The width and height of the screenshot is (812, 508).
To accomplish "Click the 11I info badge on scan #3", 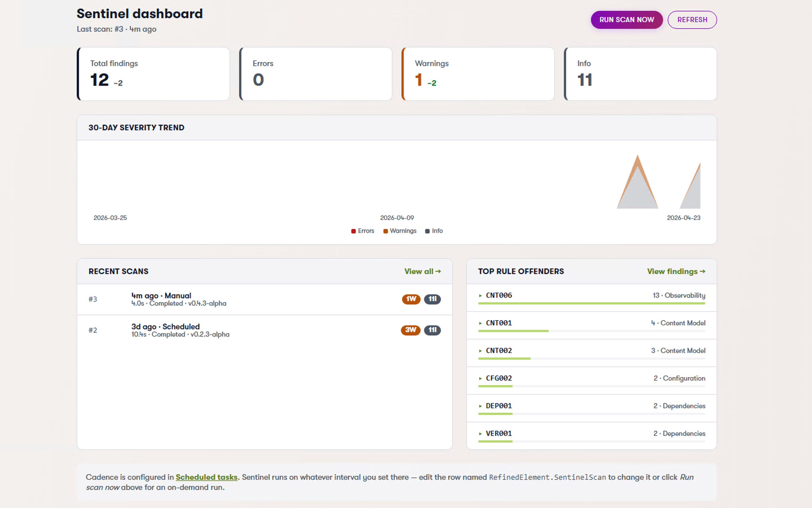I will coord(433,299).
